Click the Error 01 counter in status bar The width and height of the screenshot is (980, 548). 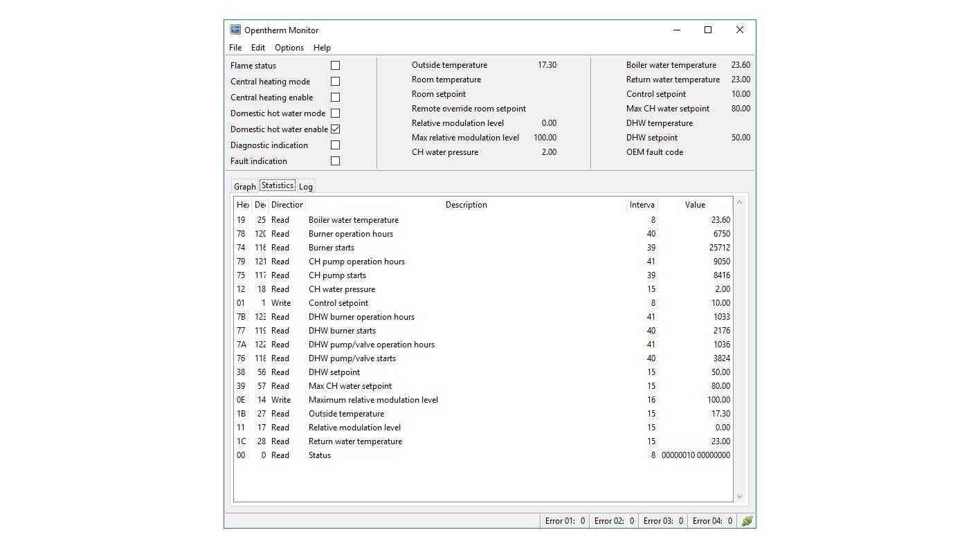[x=565, y=521]
